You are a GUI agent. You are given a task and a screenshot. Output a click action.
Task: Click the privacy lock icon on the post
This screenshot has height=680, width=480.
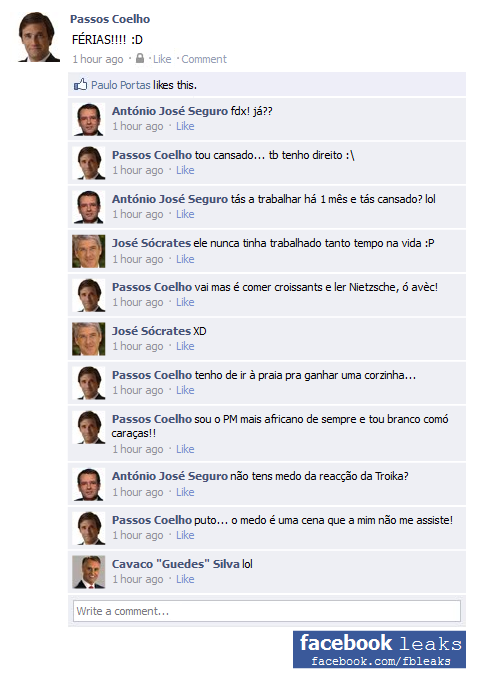click(140, 58)
